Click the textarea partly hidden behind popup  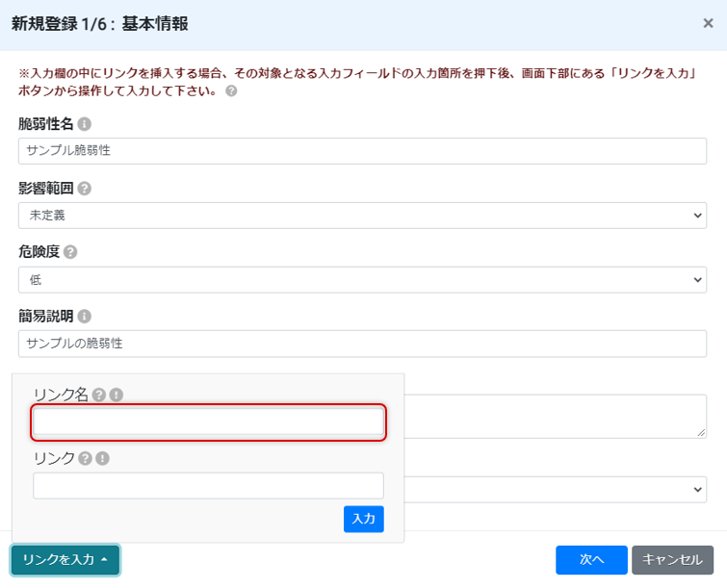coord(556,417)
